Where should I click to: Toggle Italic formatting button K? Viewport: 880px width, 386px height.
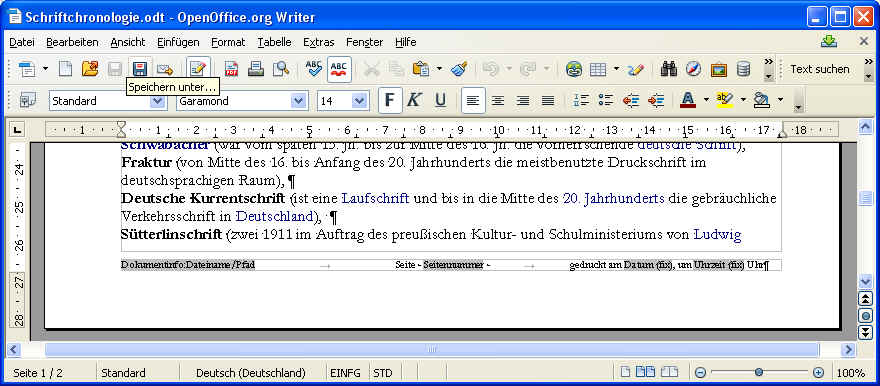point(414,100)
